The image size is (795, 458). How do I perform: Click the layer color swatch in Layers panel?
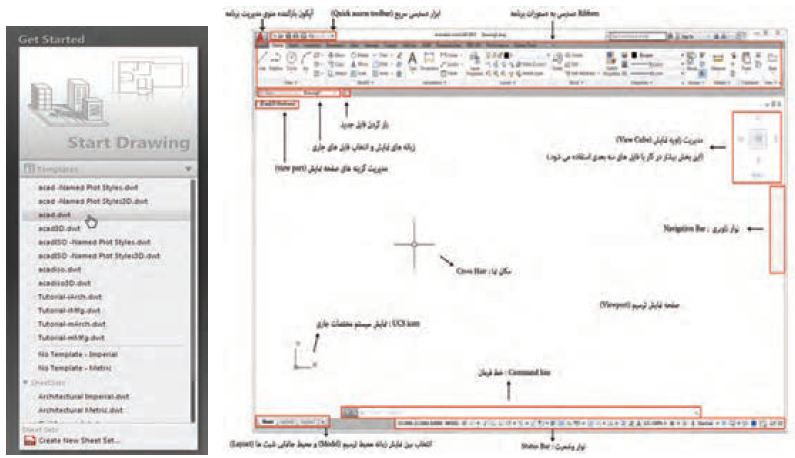(x=506, y=55)
